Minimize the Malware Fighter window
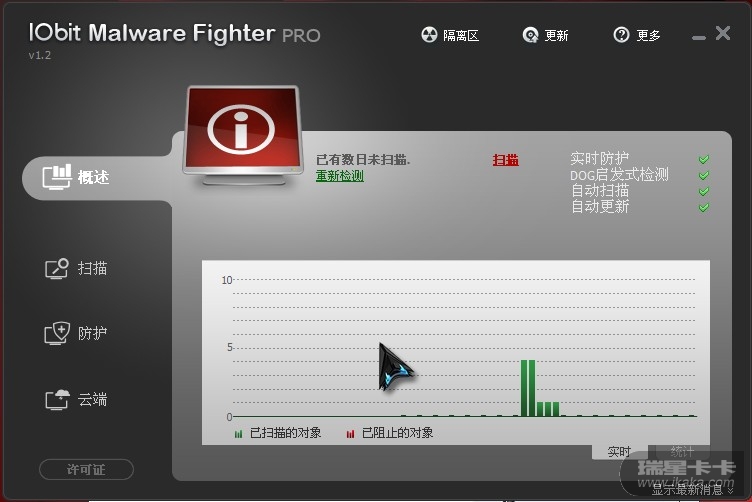Viewport: 752px width, 502px height. [x=699, y=37]
